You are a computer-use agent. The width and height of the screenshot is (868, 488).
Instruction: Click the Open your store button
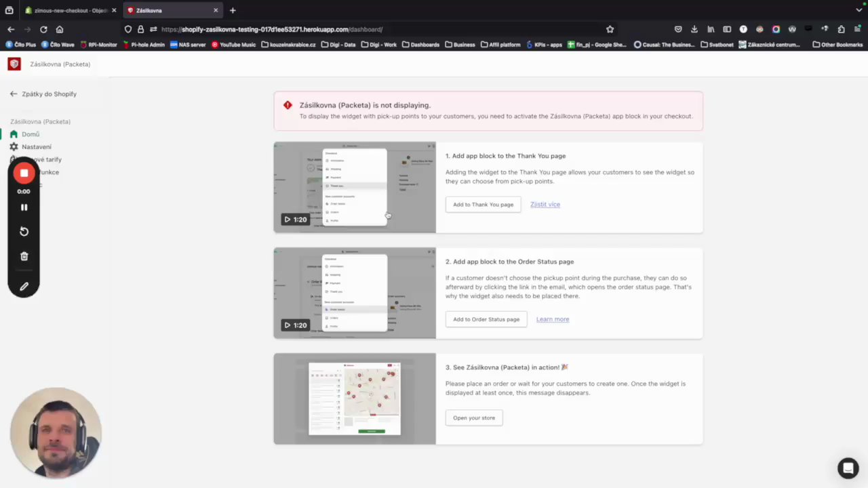[474, 418]
